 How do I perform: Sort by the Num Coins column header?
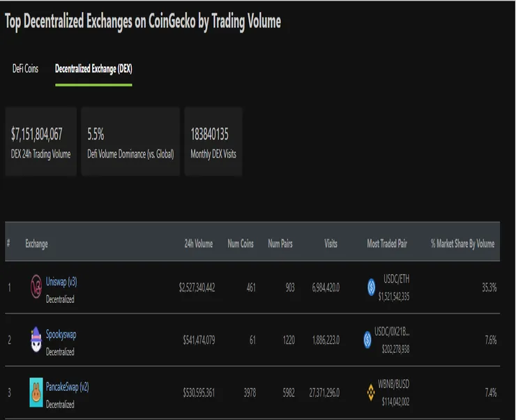click(243, 243)
